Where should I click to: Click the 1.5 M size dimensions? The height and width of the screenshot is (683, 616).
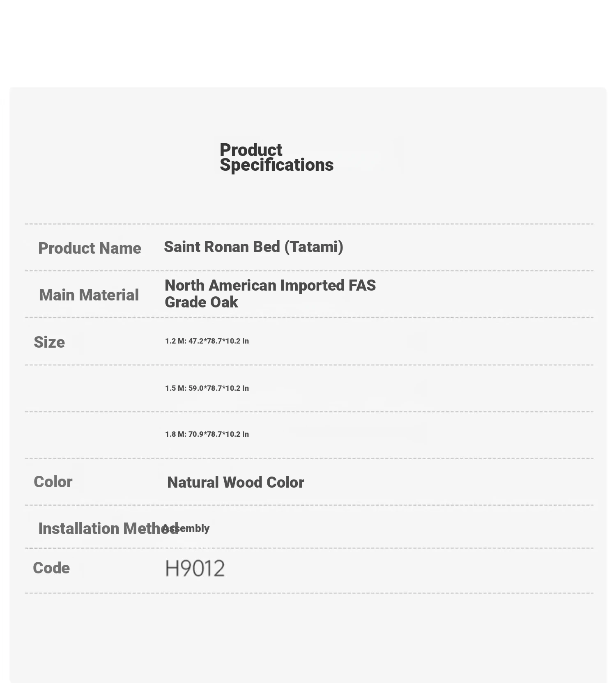(x=207, y=388)
